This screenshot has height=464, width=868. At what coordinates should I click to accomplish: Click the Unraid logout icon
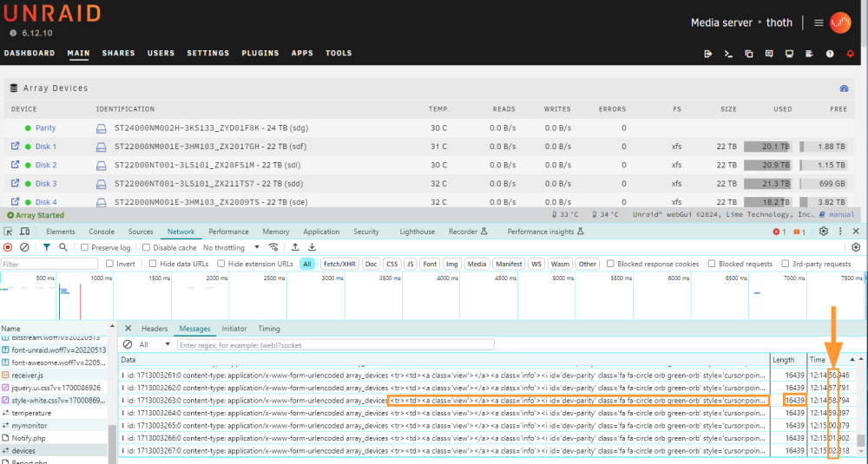pos(708,54)
